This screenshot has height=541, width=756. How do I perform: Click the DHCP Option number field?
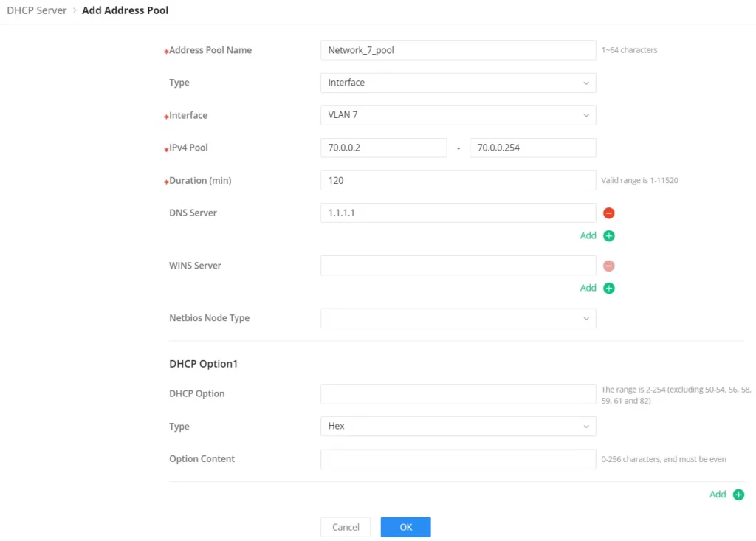(x=458, y=394)
